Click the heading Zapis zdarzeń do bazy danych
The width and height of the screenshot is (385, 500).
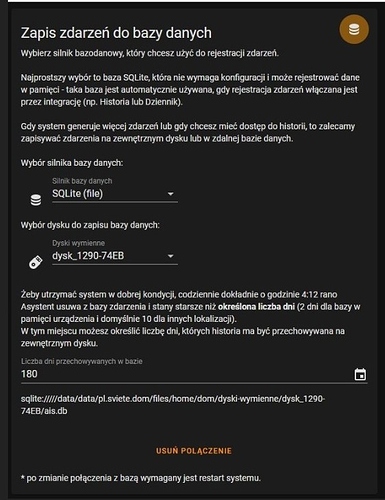pos(116,33)
